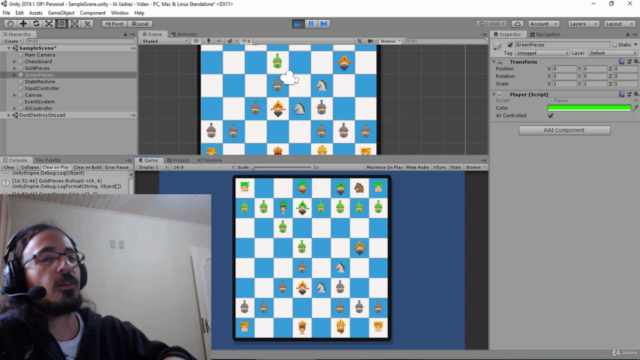Viewport: 640px width, 360px height.
Task: Open the Collab button
Action: [x=492, y=24]
